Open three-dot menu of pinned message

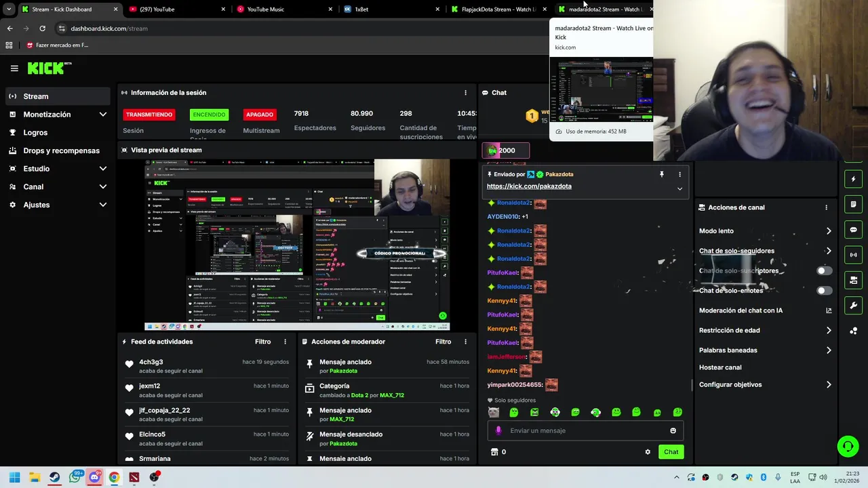pyautogui.click(x=679, y=174)
